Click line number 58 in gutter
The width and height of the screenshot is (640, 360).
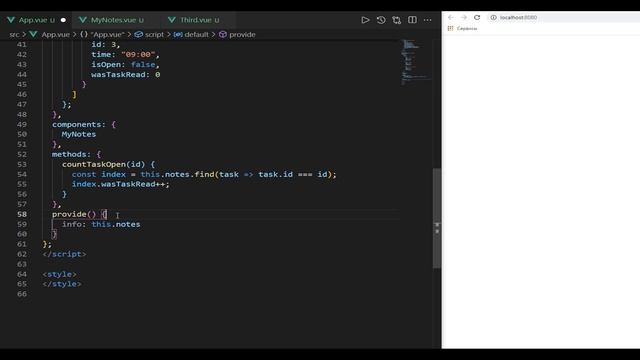tap(22, 214)
